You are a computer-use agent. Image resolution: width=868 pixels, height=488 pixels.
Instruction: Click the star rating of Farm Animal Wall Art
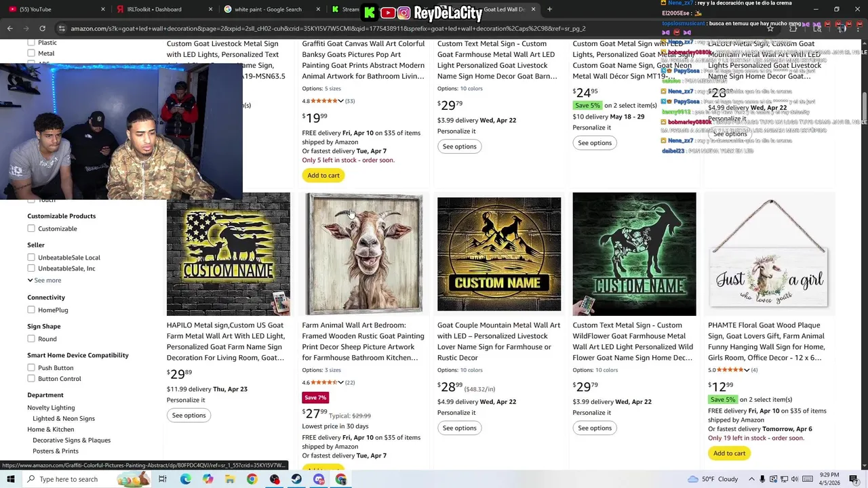pyautogui.click(x=323, y=382)
